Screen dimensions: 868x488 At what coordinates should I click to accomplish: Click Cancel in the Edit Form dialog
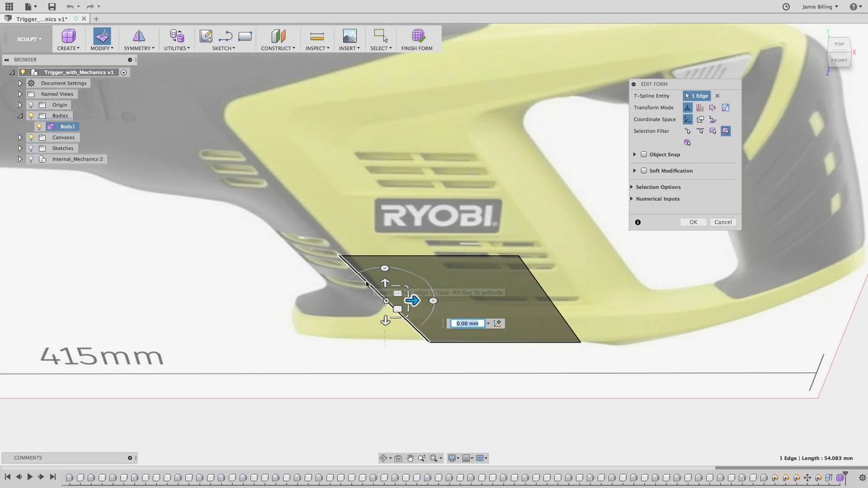tap(723, 222)
